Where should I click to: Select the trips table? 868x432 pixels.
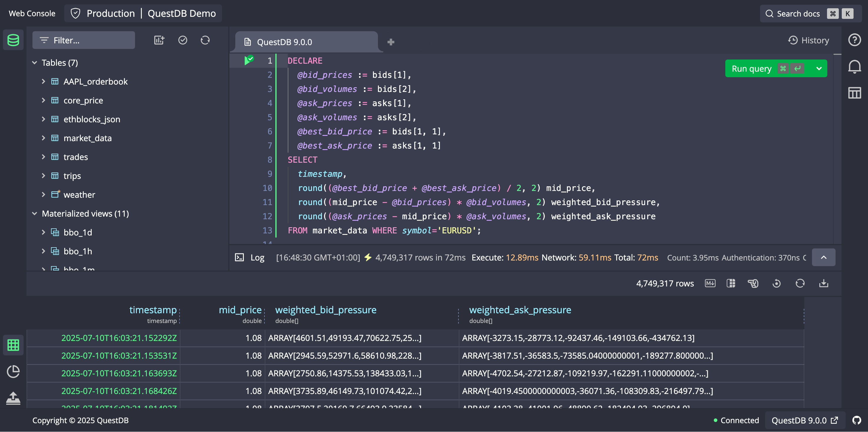(x=72, y=176)
